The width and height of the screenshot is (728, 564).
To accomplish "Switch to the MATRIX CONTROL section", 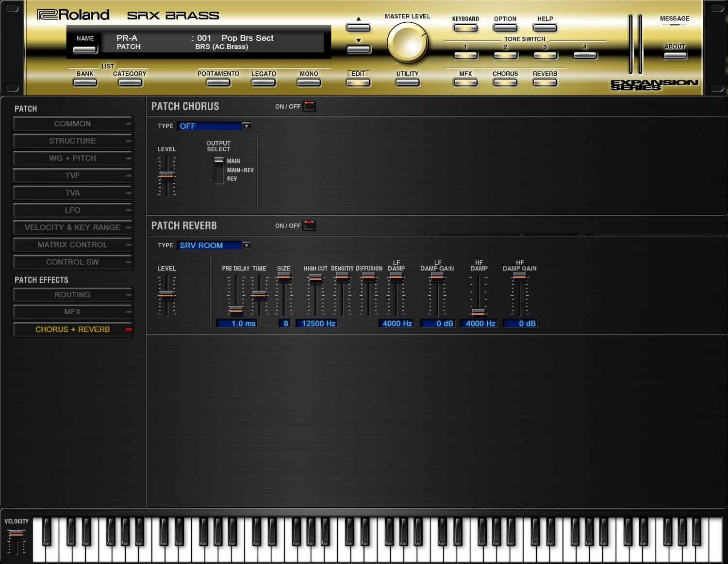I will point(72,245).
